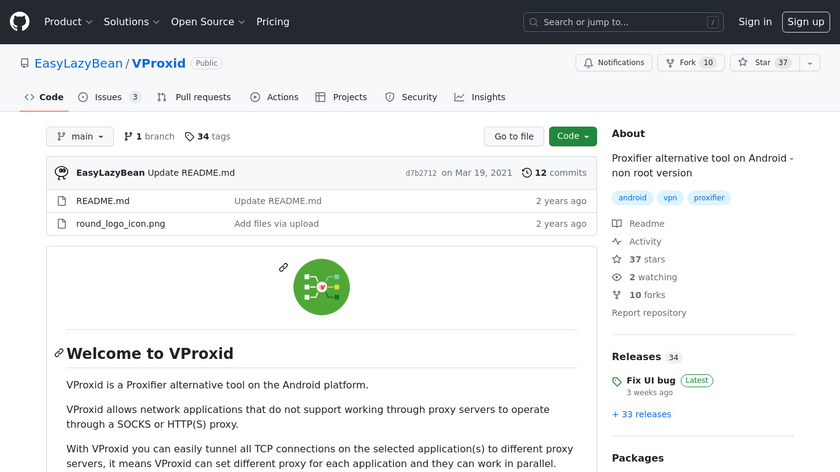
Task: Expand the green Code dropdown
Action: [572, 137]
